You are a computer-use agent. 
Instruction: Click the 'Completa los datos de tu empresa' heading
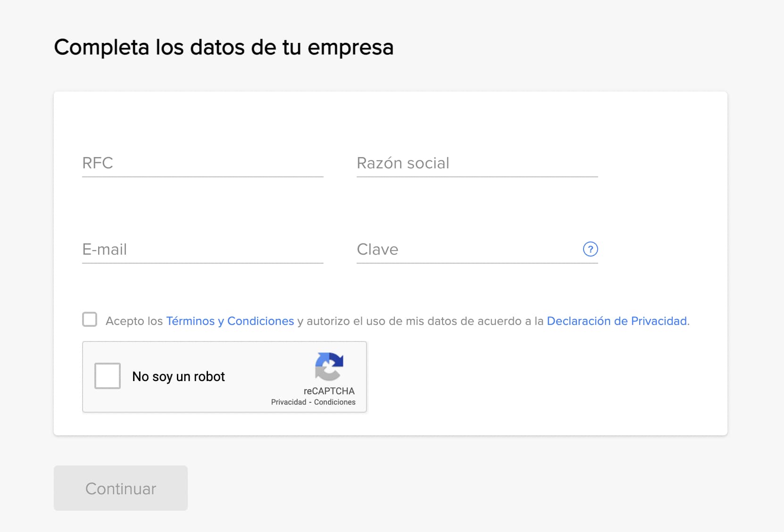tap(224, 47)
